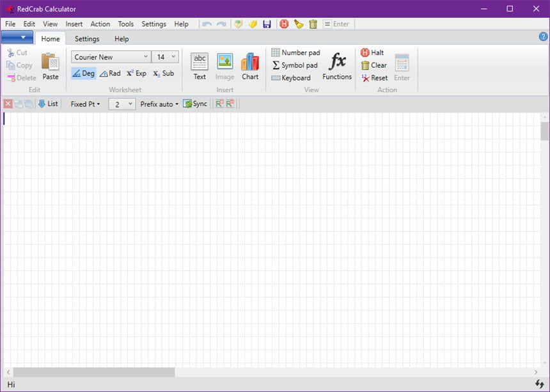Screen dimensions: 550x392
Task: Open the Edit menu
Action: [29, 24]
